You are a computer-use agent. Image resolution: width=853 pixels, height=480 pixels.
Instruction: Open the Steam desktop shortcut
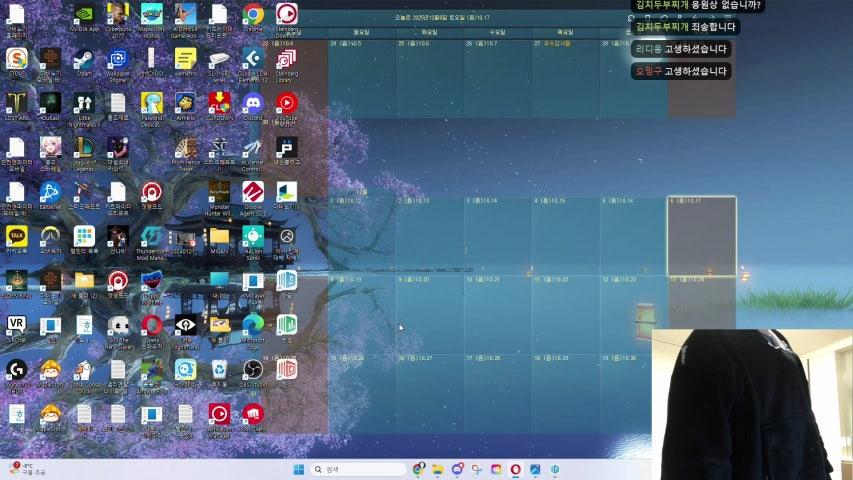pyautogui.click(x=84, y=59)
